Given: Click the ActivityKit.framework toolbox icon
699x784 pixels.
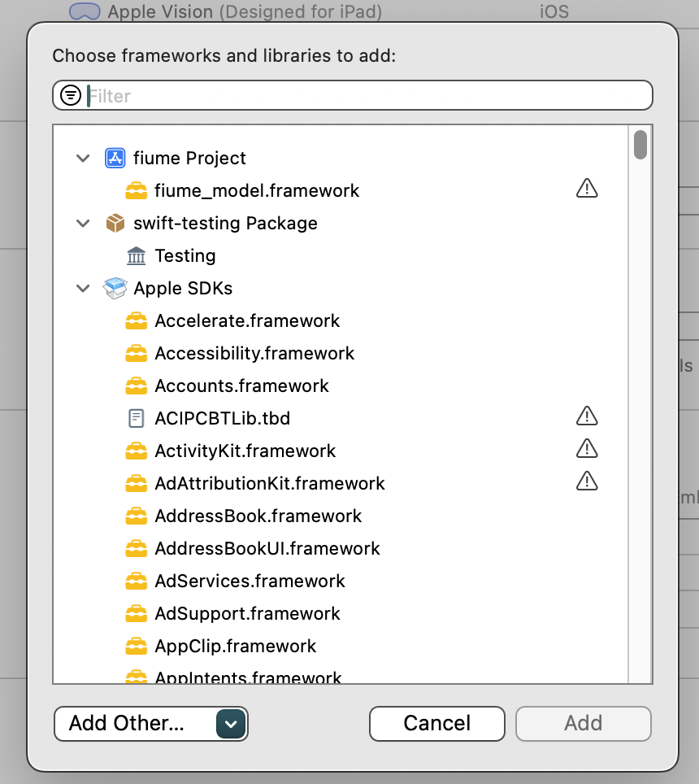Looking at the screenshot, I should pyautogui.click(x=137, y=451).
